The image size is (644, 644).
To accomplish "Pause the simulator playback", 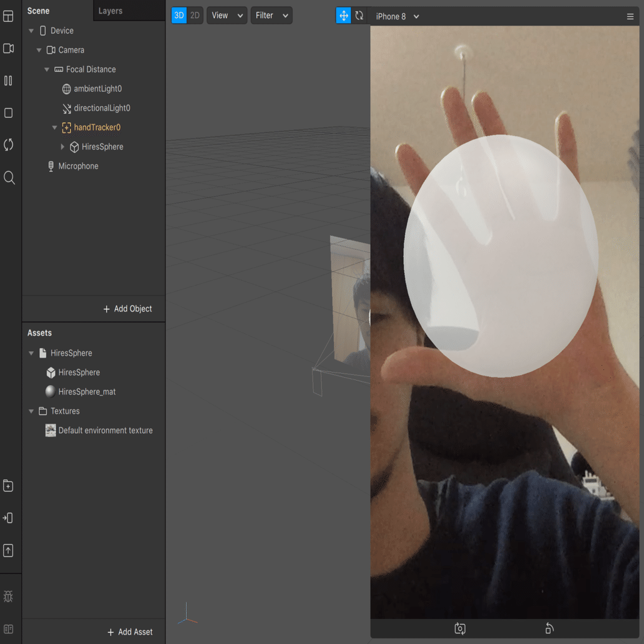I will point(9,80).
